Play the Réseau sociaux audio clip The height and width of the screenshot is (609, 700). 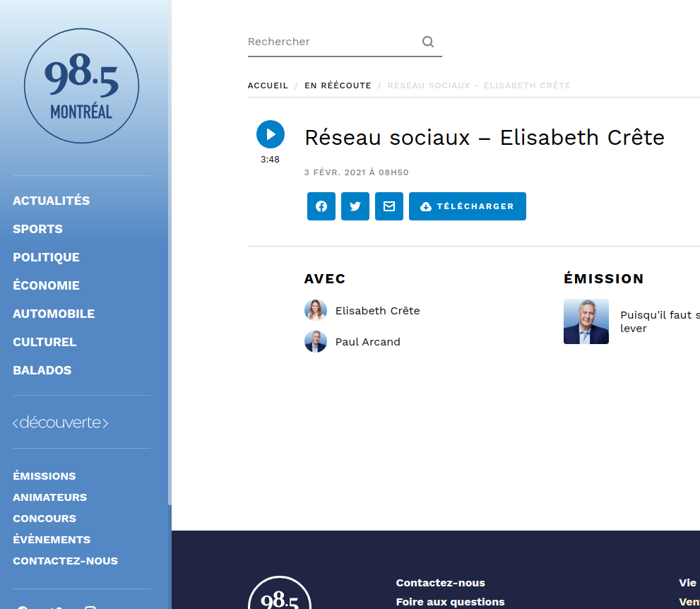(x=270, y=134)
